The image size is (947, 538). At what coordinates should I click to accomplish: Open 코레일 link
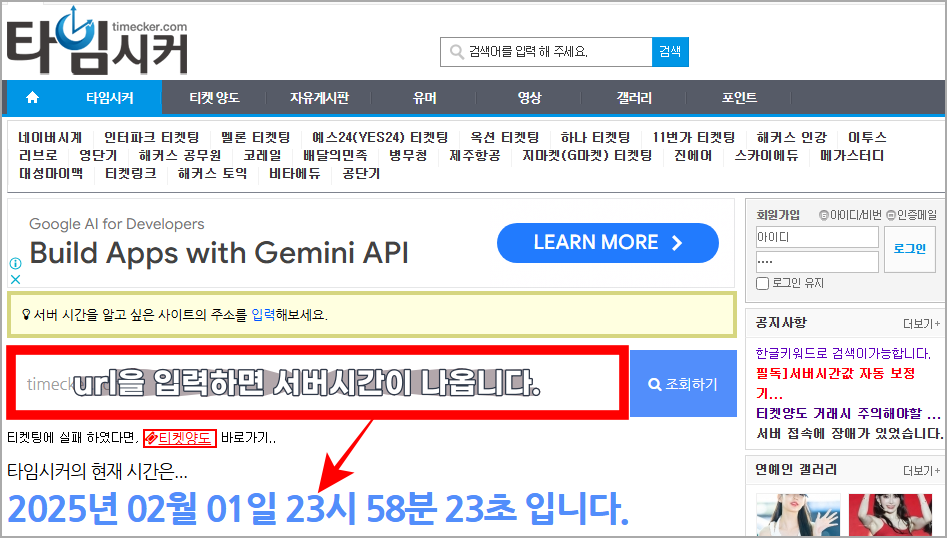coord(262,156)
